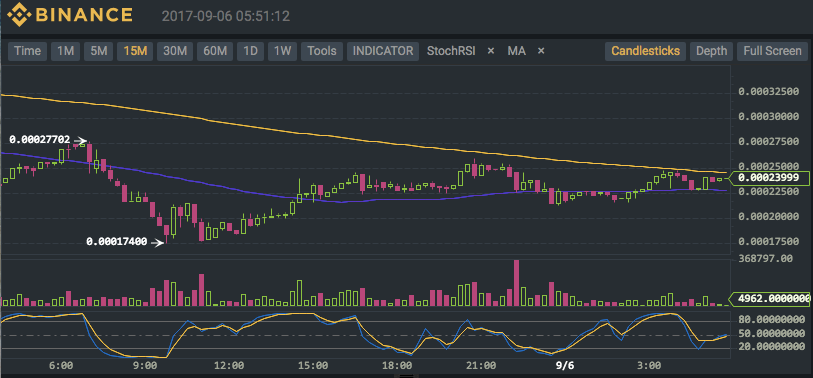Click the current price tag 0.00023999
The width and height of the screenshot is (813, 378).
(769, 178)
